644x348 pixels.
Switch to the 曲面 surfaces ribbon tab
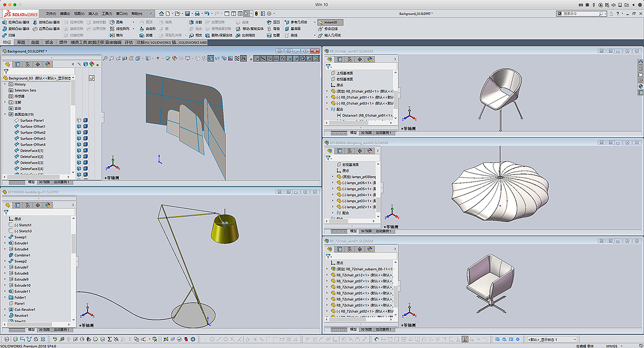(35, 43)
